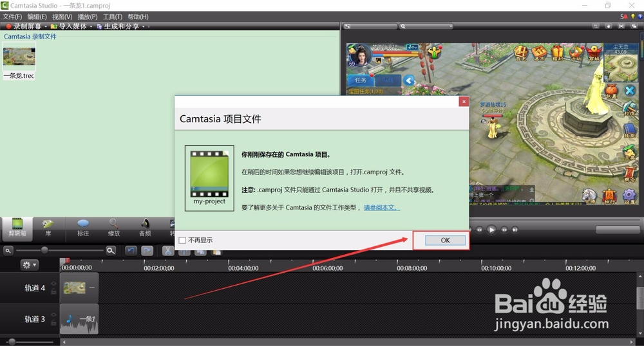Click the detach preview window icon
This screenshot has width=644, height=346.
coord(634,26)
